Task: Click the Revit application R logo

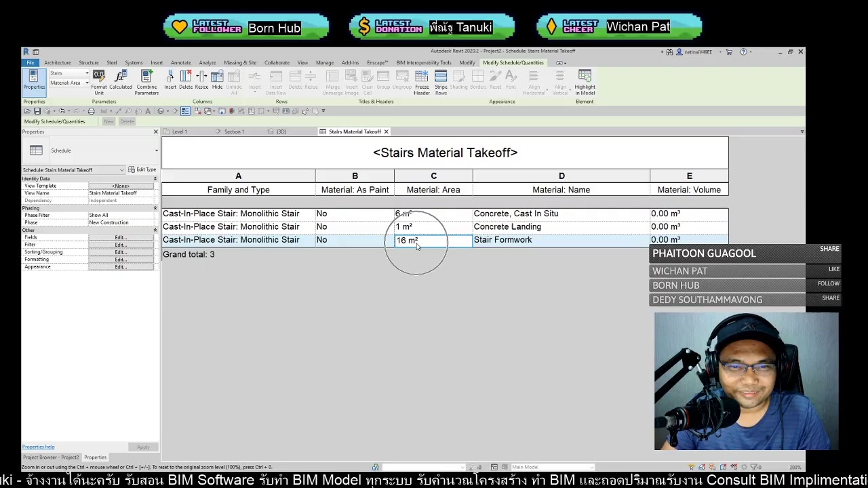Action: (26, 52)
